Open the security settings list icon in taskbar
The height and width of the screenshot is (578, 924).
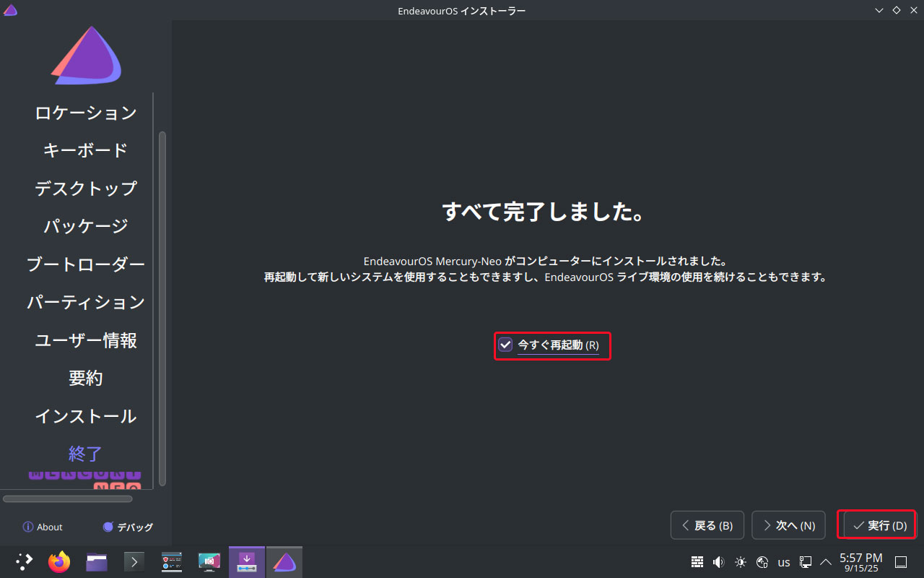[172, 562]
